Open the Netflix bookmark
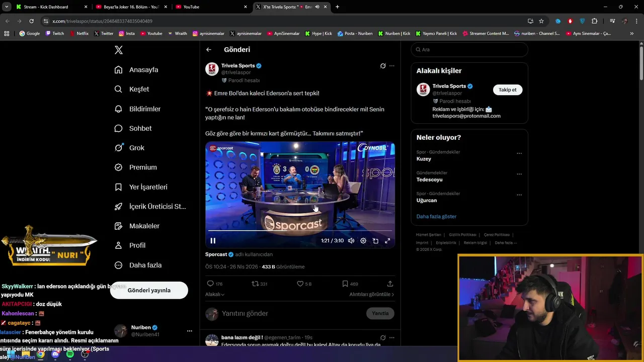 [79, 34]
